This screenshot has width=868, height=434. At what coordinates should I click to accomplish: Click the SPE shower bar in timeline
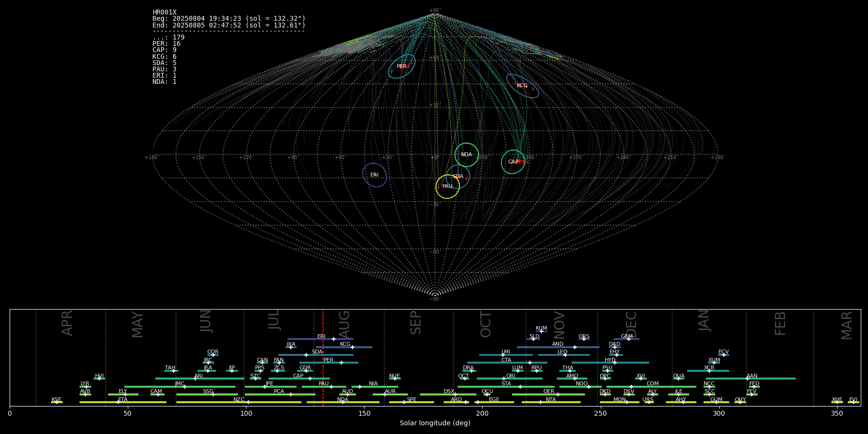point(411,402)
